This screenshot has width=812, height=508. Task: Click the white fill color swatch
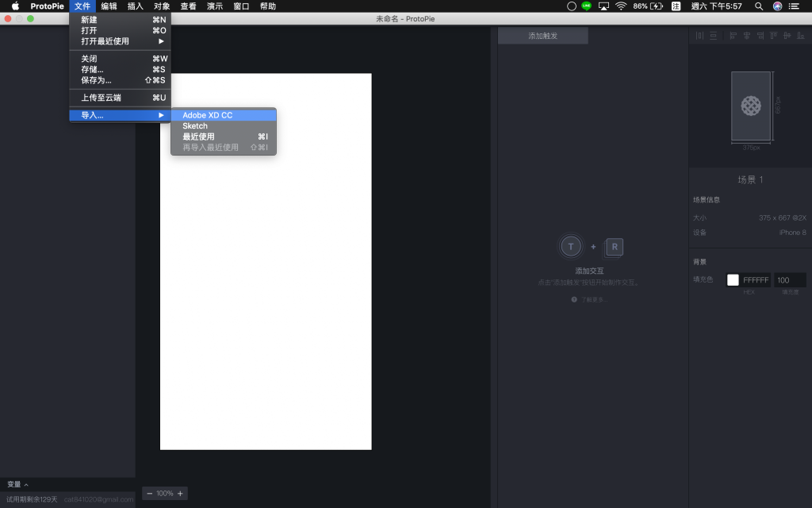[733, 280]
